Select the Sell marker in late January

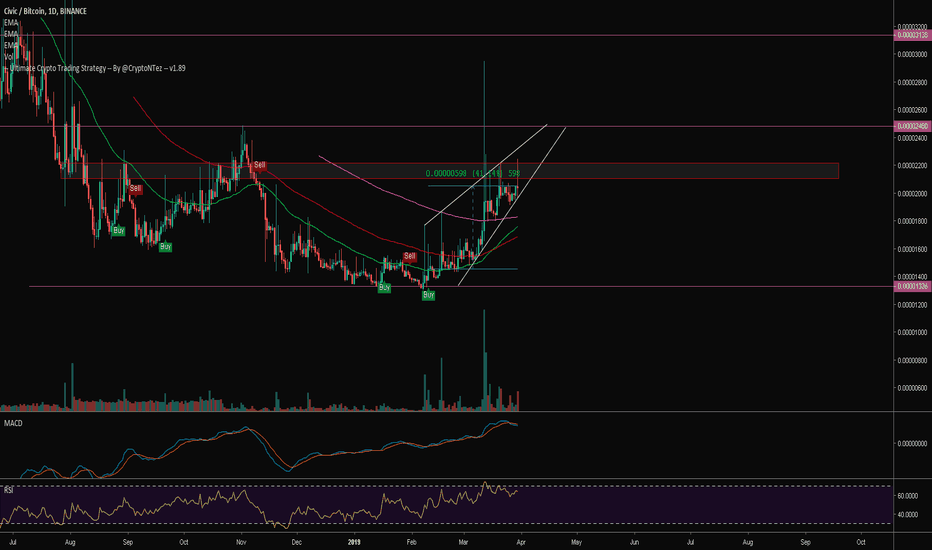click(410, 256)
